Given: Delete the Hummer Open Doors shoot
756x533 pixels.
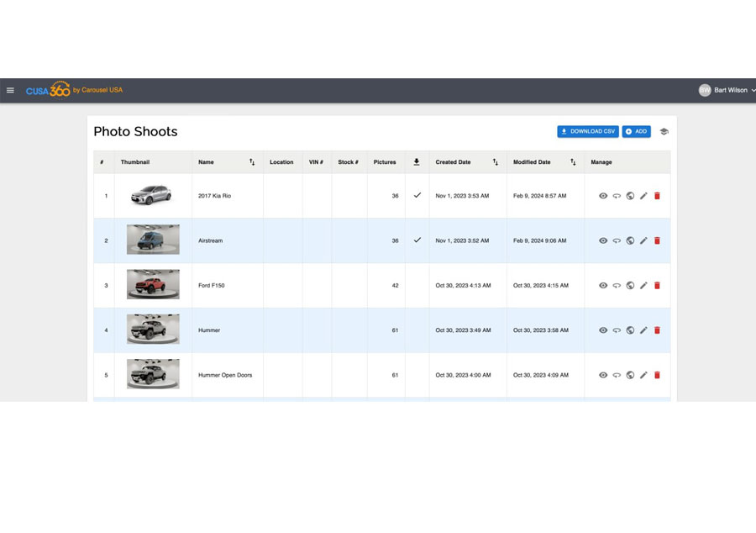Looking at the screenshot, I should (x=657, y=375).
